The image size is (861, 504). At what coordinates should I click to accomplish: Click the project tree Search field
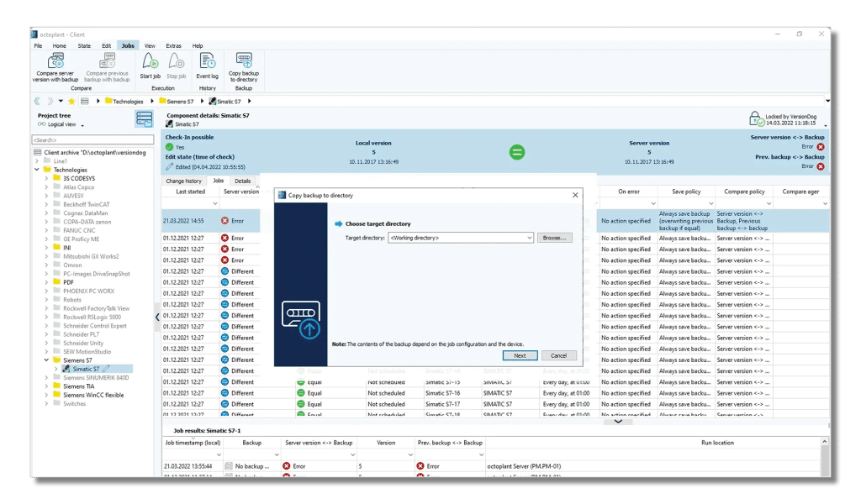(92, 139)
